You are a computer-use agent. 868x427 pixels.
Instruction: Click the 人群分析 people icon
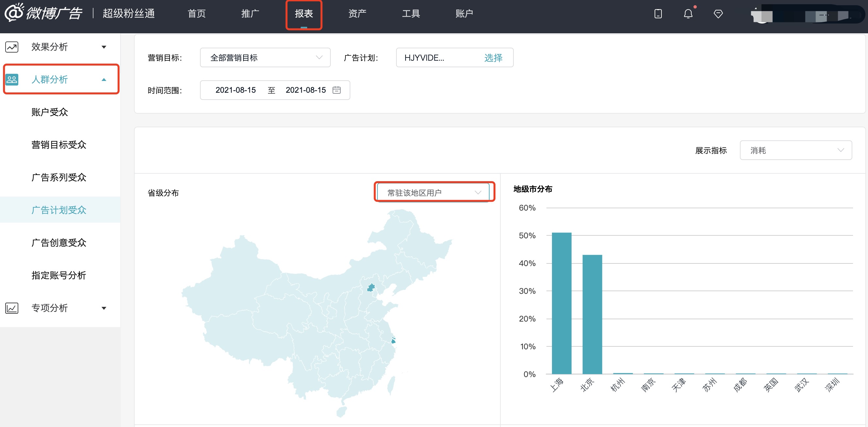(x=12, y=79)
